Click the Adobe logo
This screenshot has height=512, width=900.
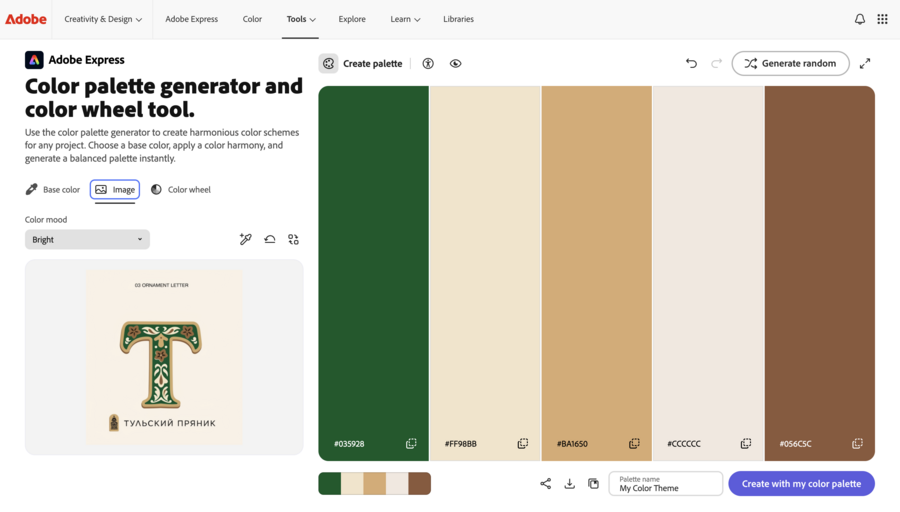(x=26, y=19)
